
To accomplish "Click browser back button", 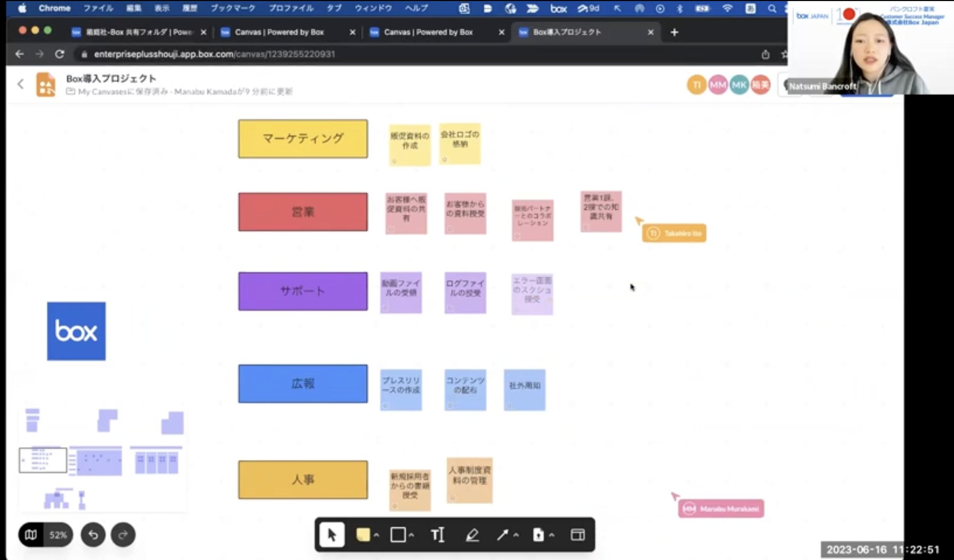I will click(x=20, y=54).
